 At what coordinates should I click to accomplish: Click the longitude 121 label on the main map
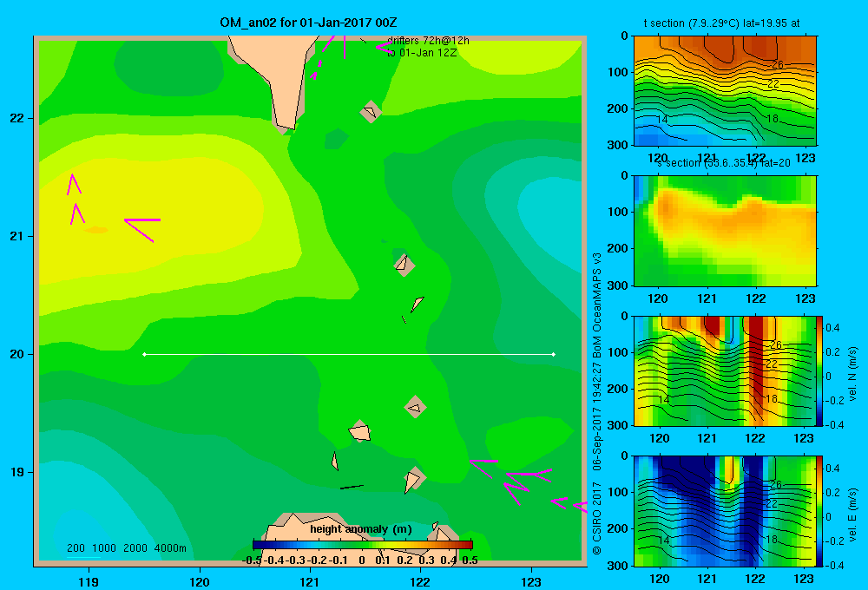(310, 581)
